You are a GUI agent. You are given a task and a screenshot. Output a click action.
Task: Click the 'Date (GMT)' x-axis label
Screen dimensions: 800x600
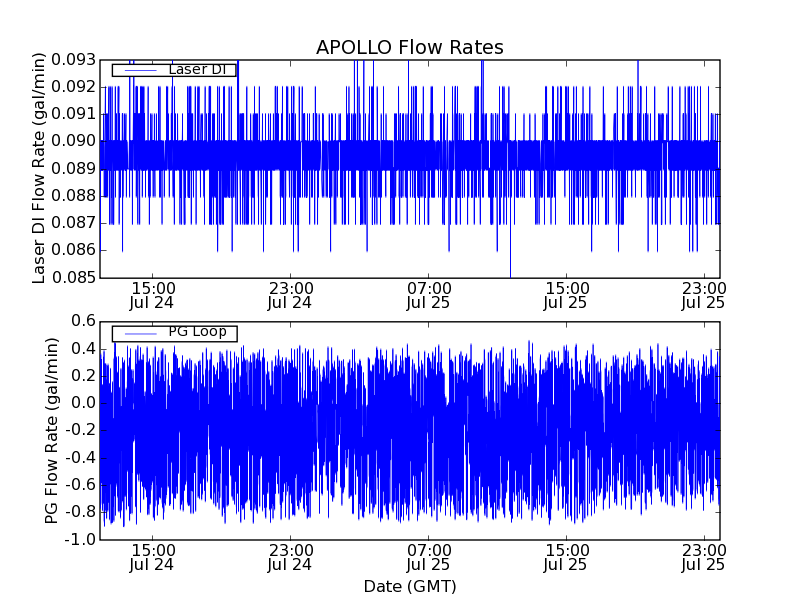pos(410,586)
